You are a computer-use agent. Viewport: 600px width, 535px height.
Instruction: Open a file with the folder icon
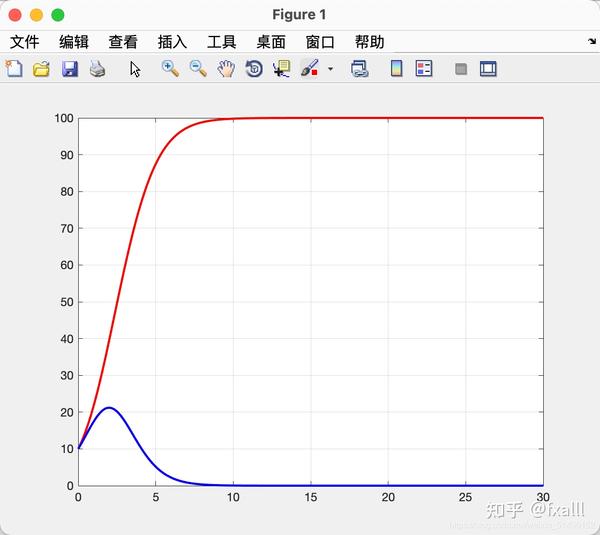click(41, 69)
